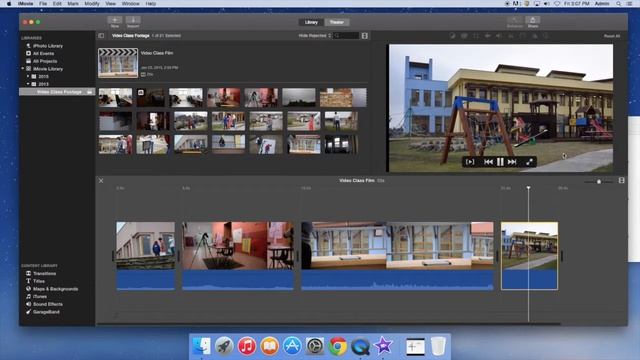Viewport: 640px width, 360px height.
Task: Skip to next clip in viewer
Action: [512, 162]
